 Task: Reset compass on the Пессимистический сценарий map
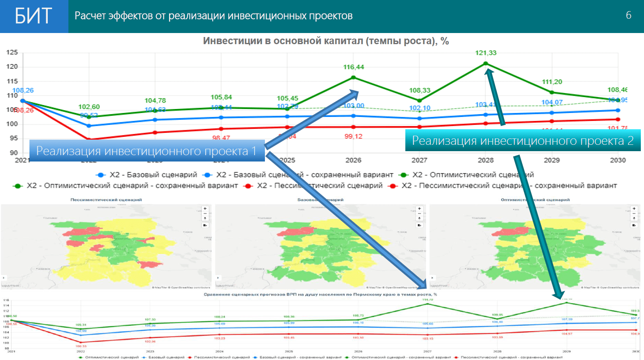click(x=205, y=218)
